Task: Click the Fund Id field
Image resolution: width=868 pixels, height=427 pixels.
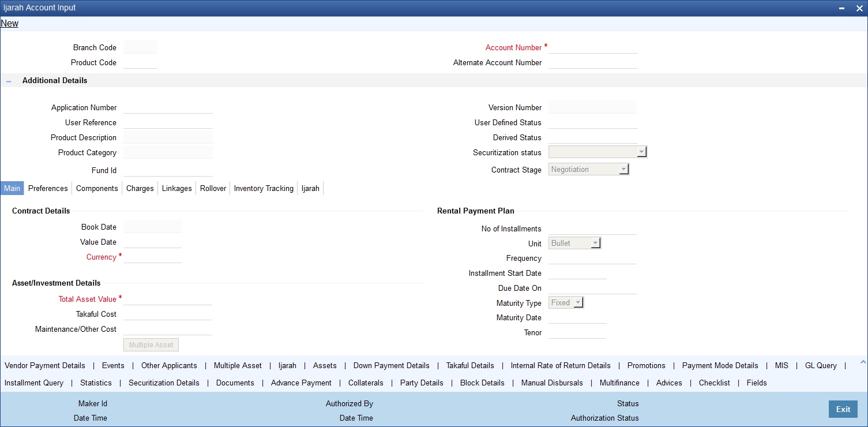Action: 168,171
